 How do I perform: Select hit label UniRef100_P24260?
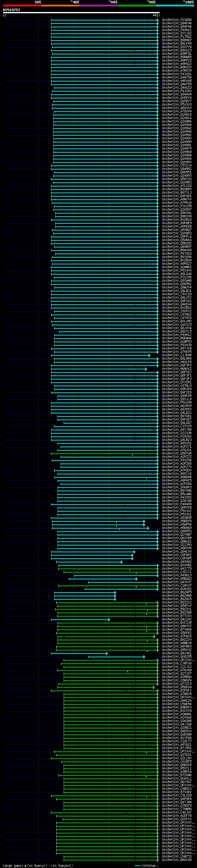[x=177, y=436]
